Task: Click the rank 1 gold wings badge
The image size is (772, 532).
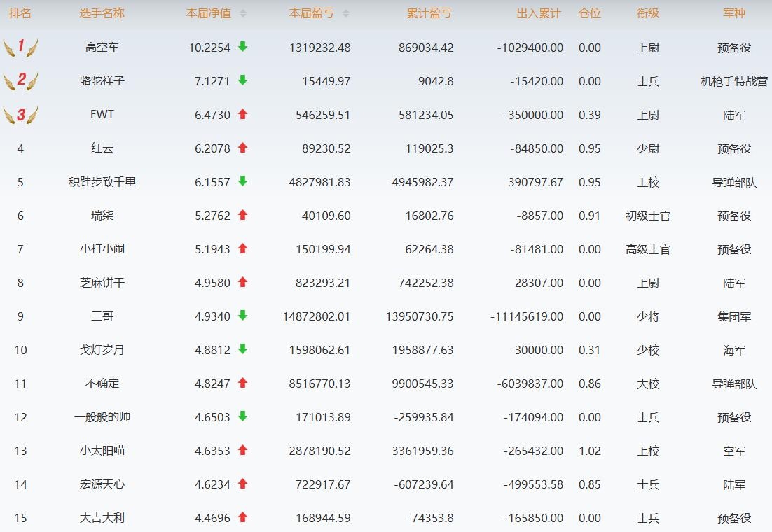Action: tap(20, 48)
